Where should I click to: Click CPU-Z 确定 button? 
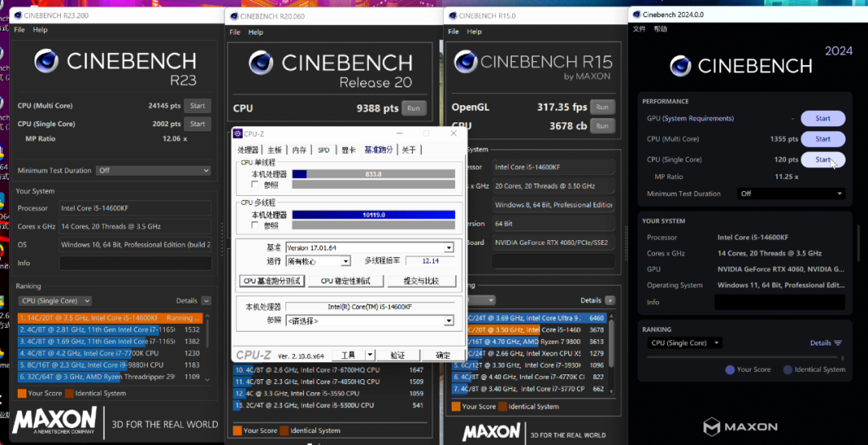coord(443,355)
